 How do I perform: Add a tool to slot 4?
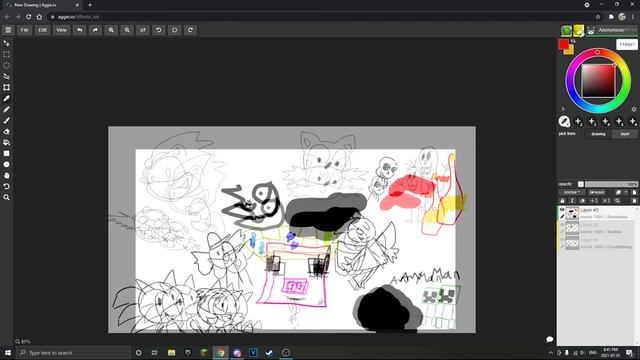(x=606, y=121)
